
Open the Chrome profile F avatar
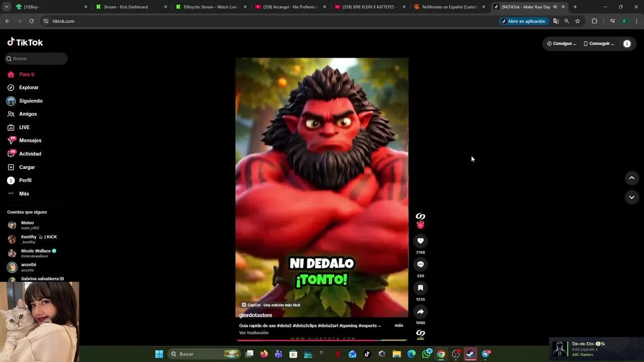point(624,21)
